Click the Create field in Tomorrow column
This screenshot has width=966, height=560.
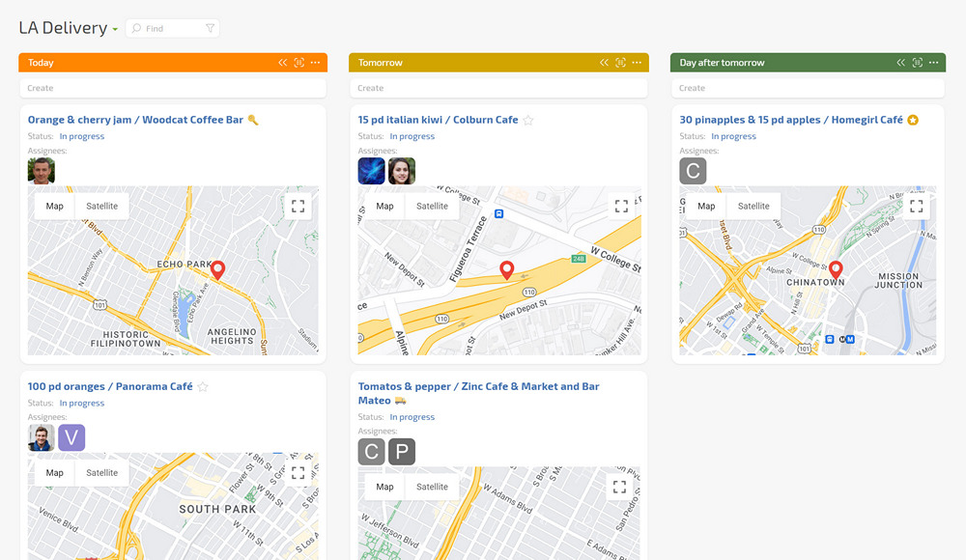point(497,88)
